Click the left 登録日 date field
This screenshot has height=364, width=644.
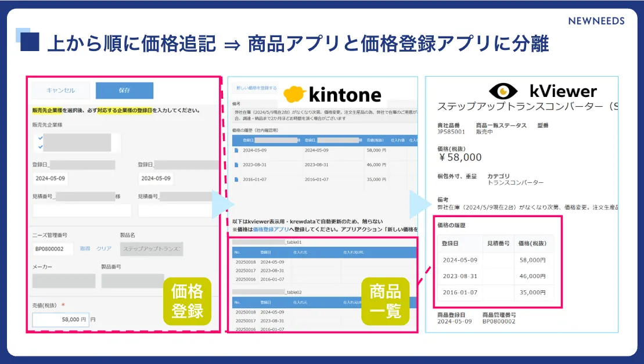(x=52, y=178)
